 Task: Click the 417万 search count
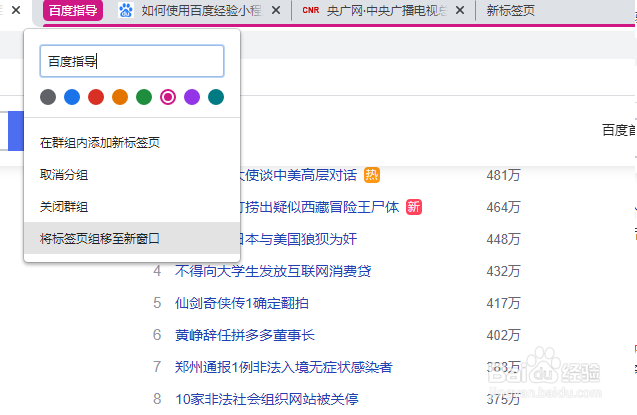503,303
